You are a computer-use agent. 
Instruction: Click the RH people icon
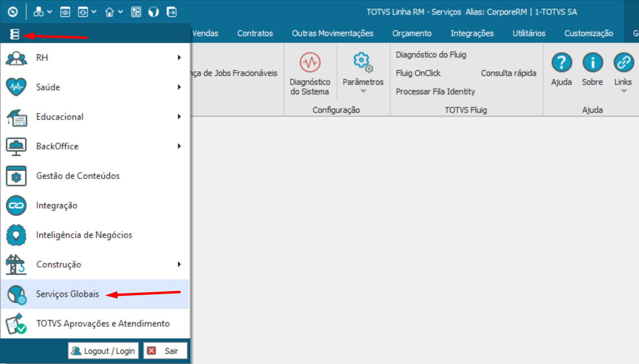point(16,58)
